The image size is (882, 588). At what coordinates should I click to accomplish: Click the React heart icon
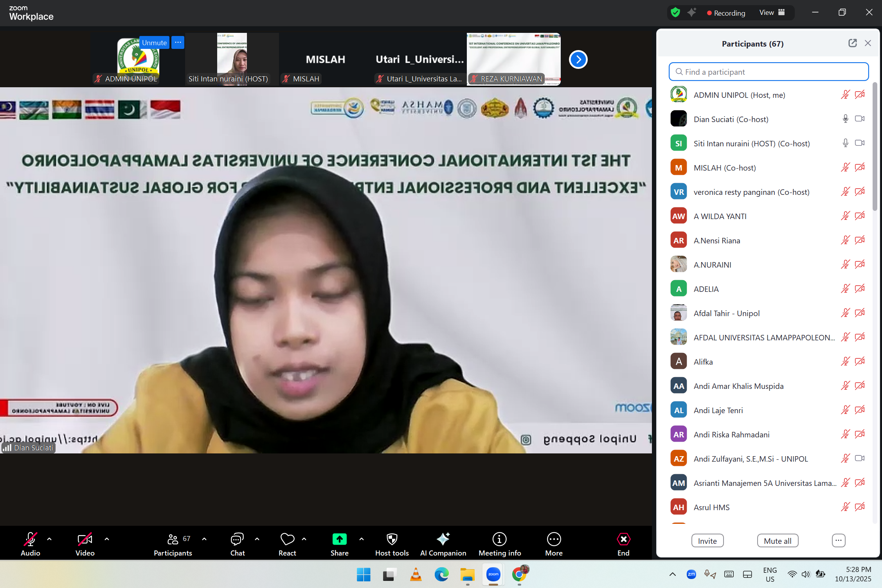[287, 540]
